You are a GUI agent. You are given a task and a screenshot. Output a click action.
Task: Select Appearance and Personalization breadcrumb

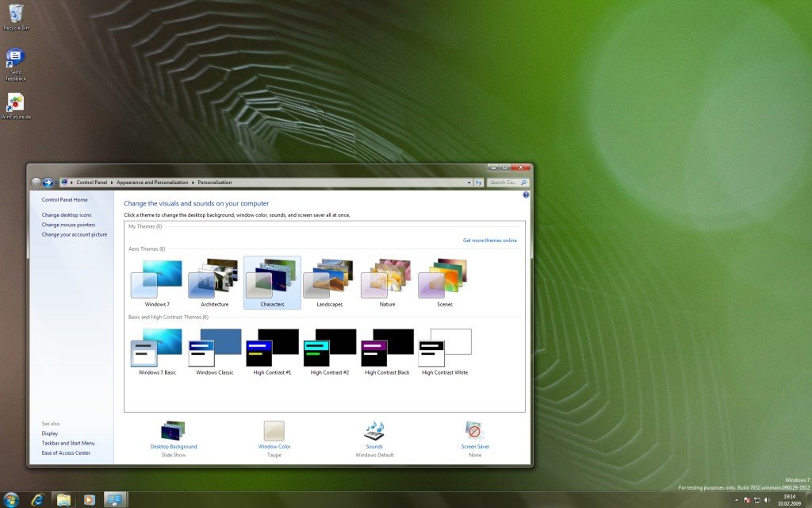[x=152, y=183]
